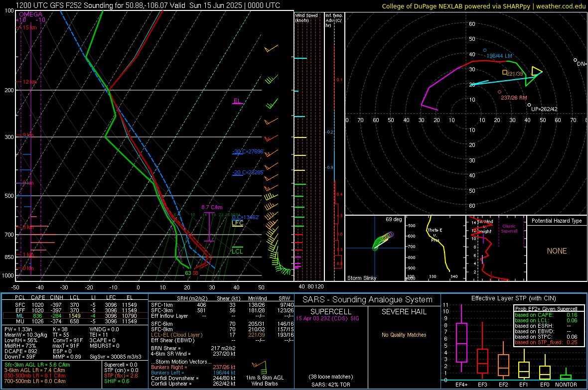588x390 pixels.
Task: Click the -30 C=27696' height label
Action: (248, 151)
